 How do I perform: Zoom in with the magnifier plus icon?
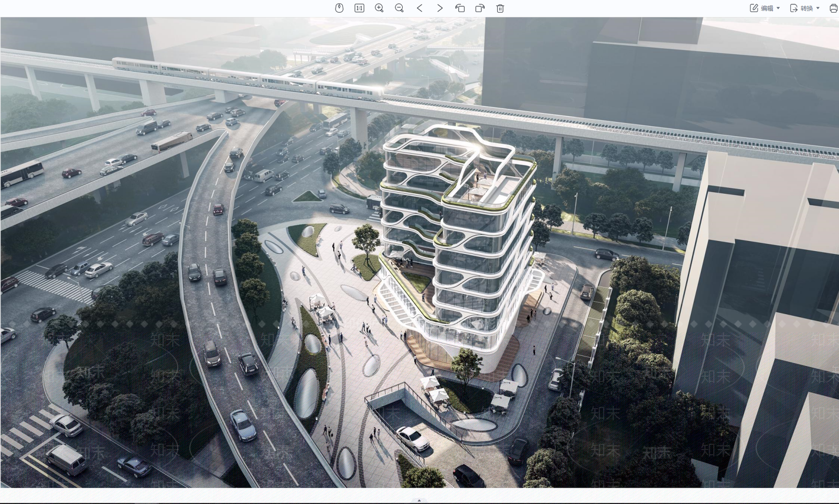[379, 8]
